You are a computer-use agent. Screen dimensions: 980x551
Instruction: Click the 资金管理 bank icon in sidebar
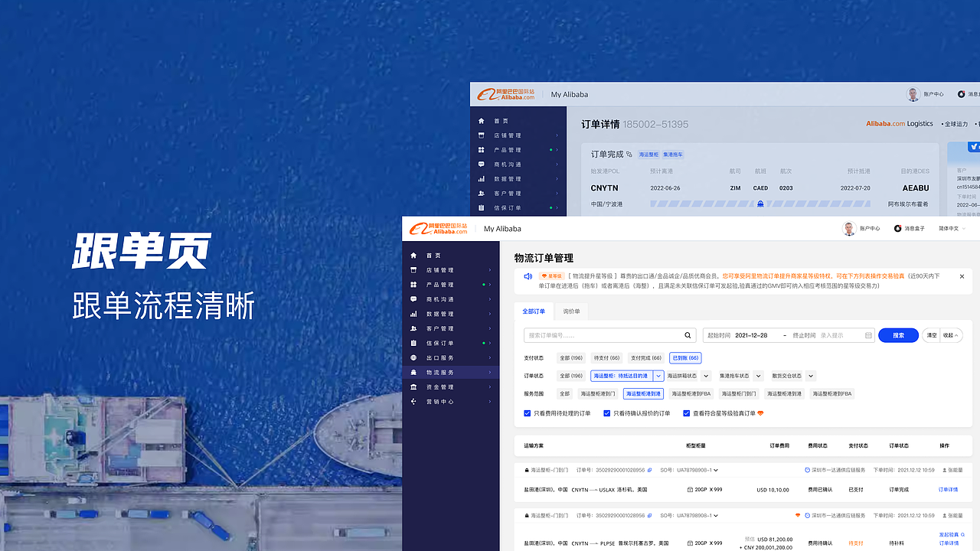413,386
